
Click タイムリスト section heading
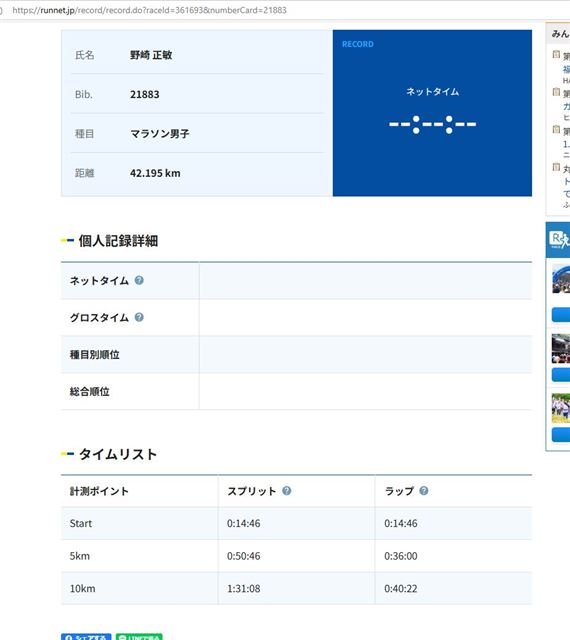118,454
